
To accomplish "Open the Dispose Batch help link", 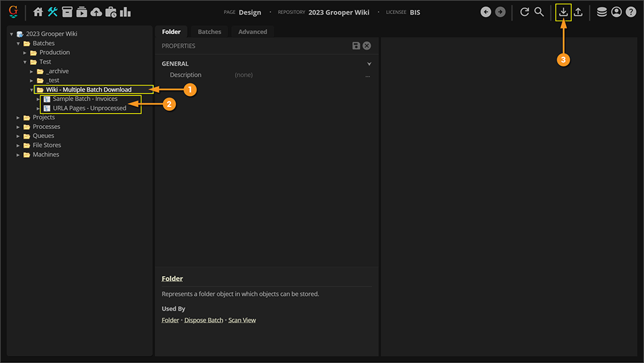I will coord(204,320).
